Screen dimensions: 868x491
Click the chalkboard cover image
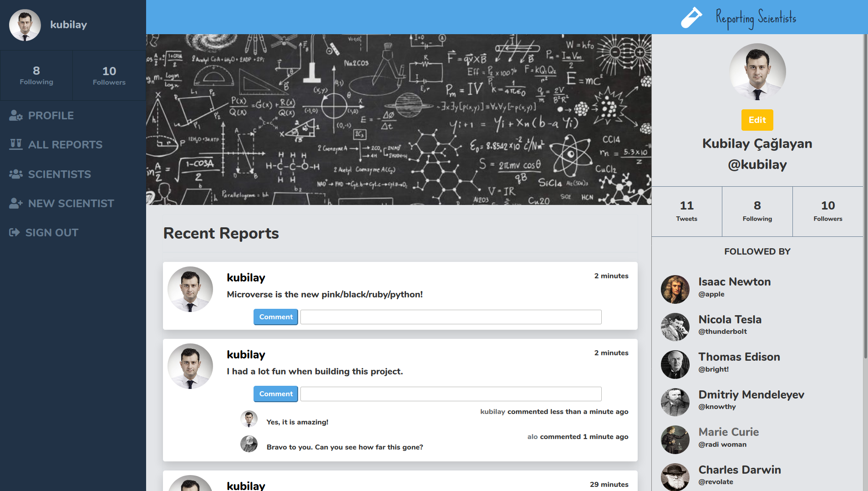point(399,119)
